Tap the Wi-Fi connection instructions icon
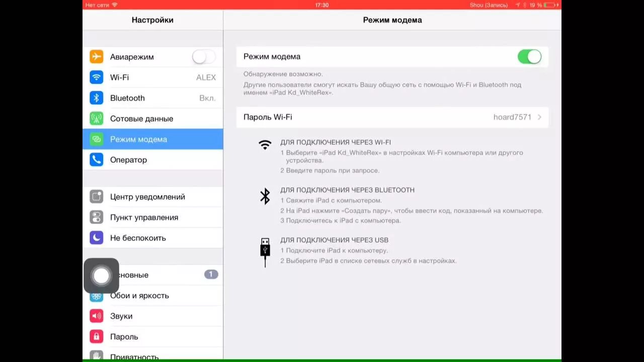This screenshot has width=644, height=362. click(265, 145)
